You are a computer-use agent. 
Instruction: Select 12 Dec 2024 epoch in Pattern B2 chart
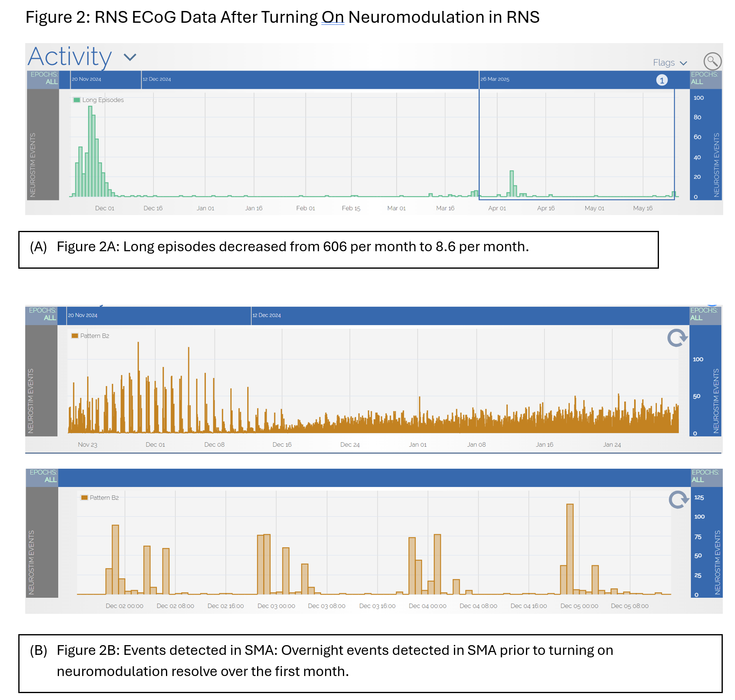pyautogui.click(x=468, y=316)
